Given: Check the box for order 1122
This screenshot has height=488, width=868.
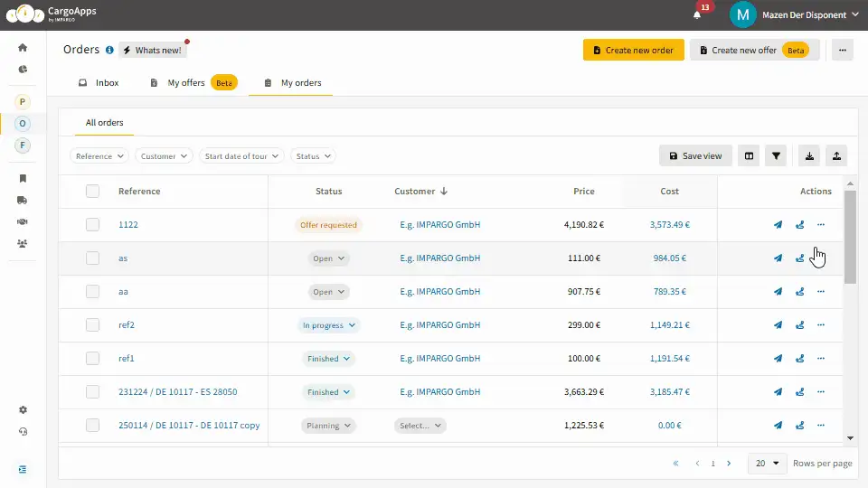Looking at the screenshot, I should [92, 225].
